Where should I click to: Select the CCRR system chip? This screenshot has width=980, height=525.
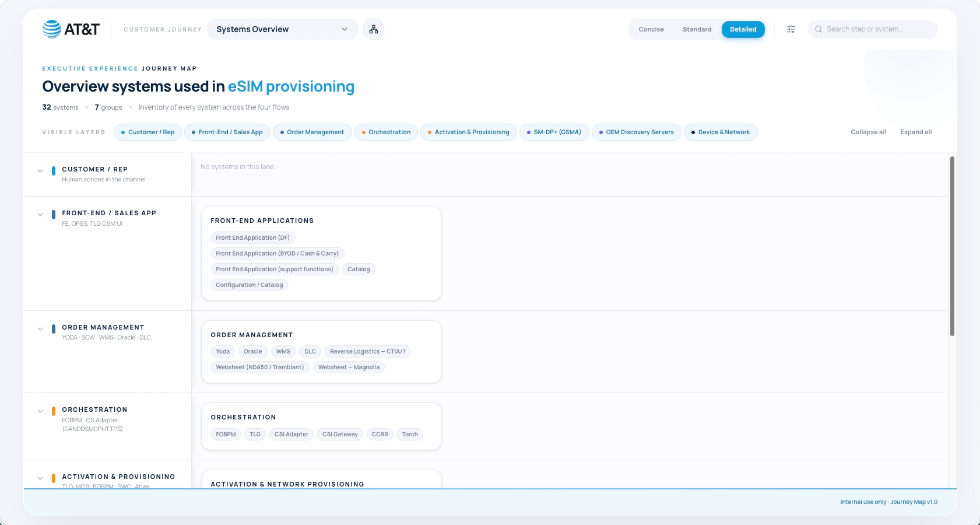coord(380,435)
